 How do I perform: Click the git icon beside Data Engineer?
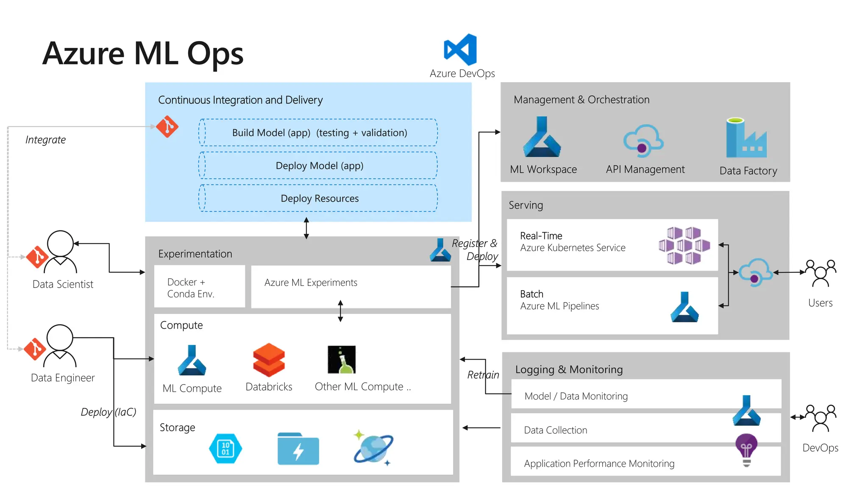[x=35, y=349]
